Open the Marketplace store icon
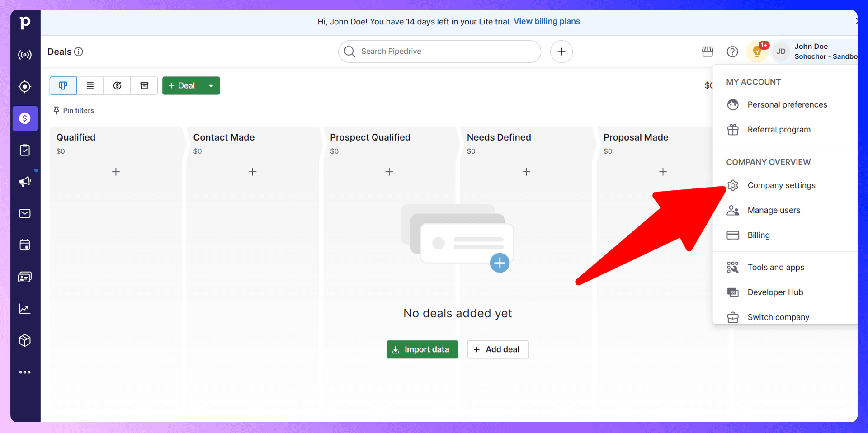This screenshot has width=868, height=433. coord(708,52)
